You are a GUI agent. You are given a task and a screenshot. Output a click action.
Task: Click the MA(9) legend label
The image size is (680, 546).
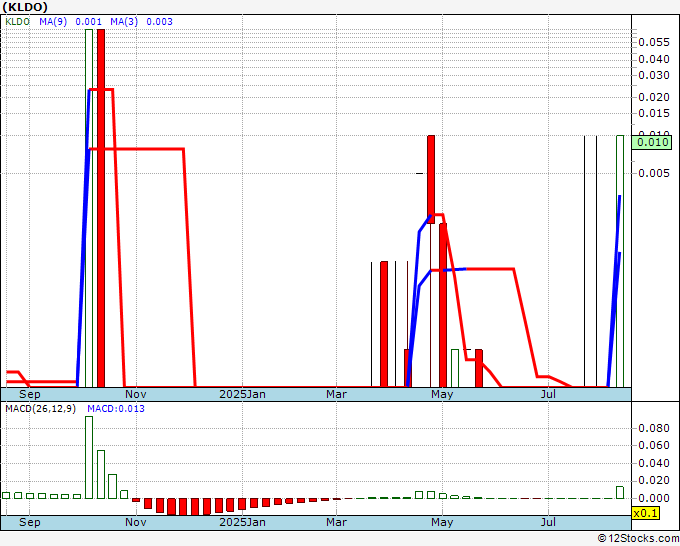[x=53, y=22]
